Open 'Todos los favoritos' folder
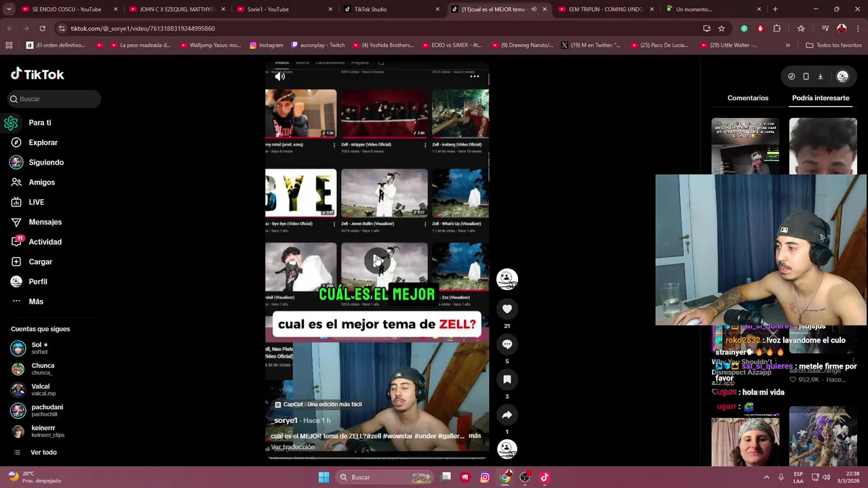The image size is (868, 488). tap(833, 45)
